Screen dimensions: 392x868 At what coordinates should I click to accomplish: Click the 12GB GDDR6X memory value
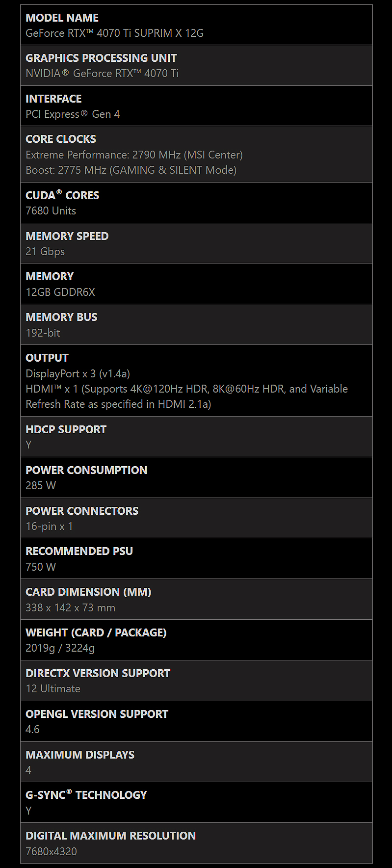tap(60, 292)
